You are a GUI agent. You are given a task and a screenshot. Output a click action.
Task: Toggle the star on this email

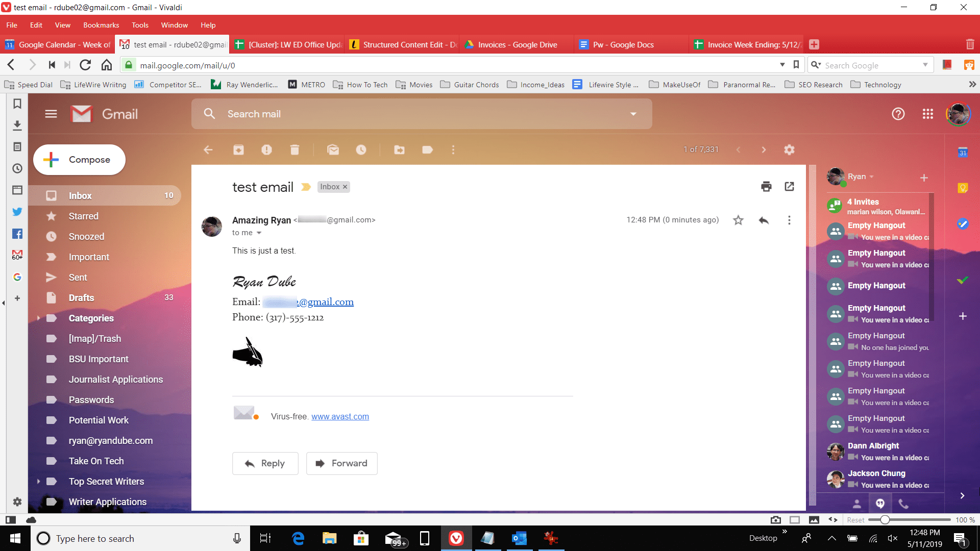[x=739, y=220]
